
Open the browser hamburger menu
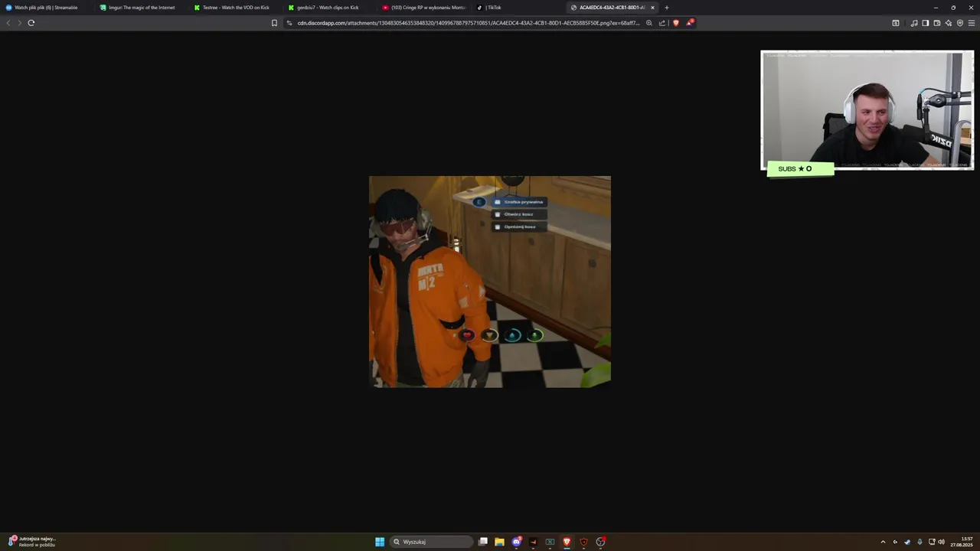[x=972, y=23]
